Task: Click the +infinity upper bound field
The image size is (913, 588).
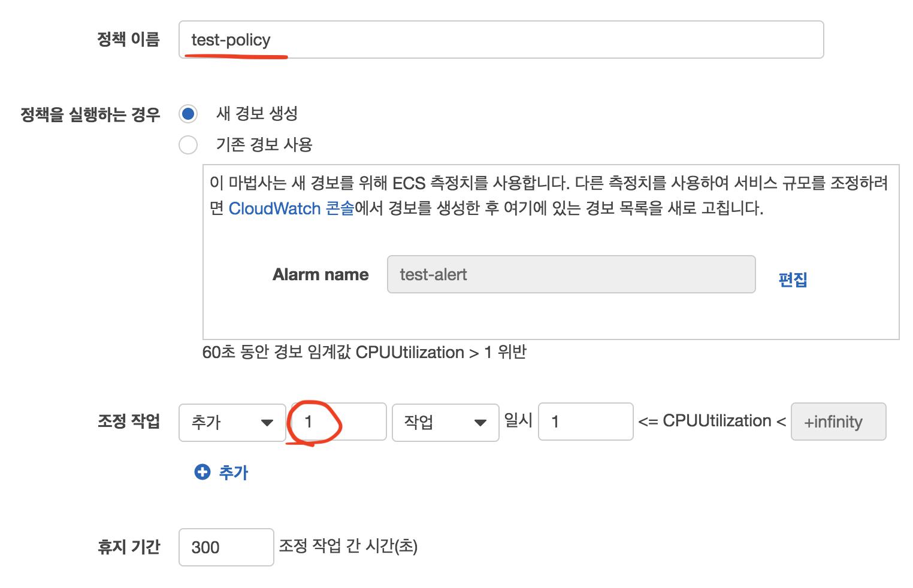Action: click(x=838, y=422)
